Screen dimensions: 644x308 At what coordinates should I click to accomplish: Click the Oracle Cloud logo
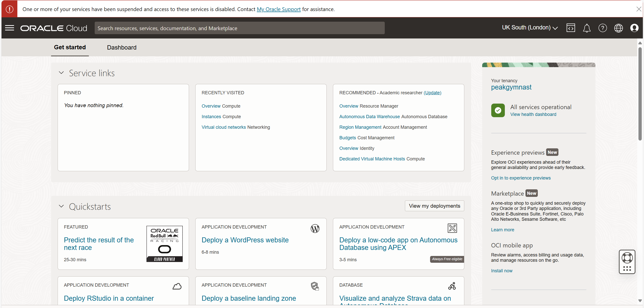[54, 28]
